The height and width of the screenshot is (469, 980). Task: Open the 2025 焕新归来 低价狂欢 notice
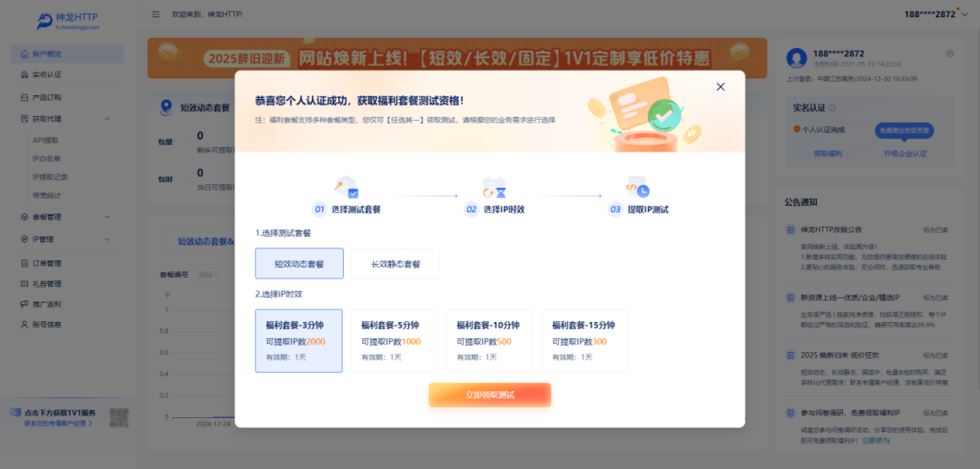click(x=840, y=355)
